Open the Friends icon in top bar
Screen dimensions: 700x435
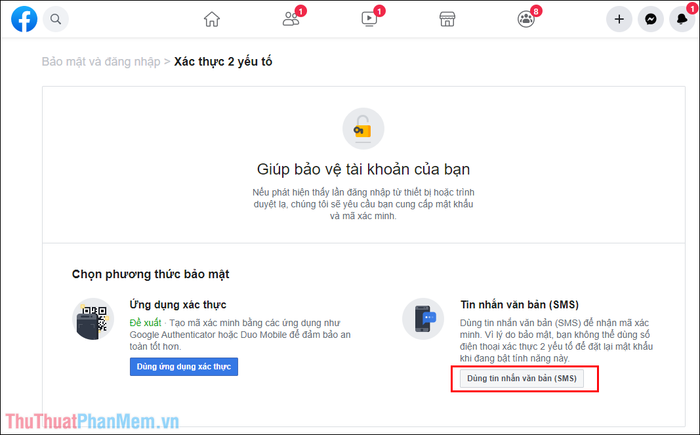291,19
